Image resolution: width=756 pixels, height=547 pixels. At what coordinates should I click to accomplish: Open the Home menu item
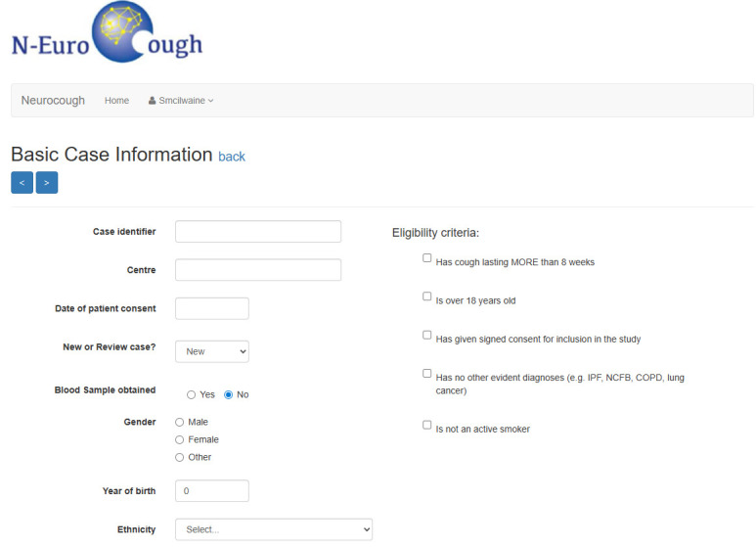coord(116,101)
